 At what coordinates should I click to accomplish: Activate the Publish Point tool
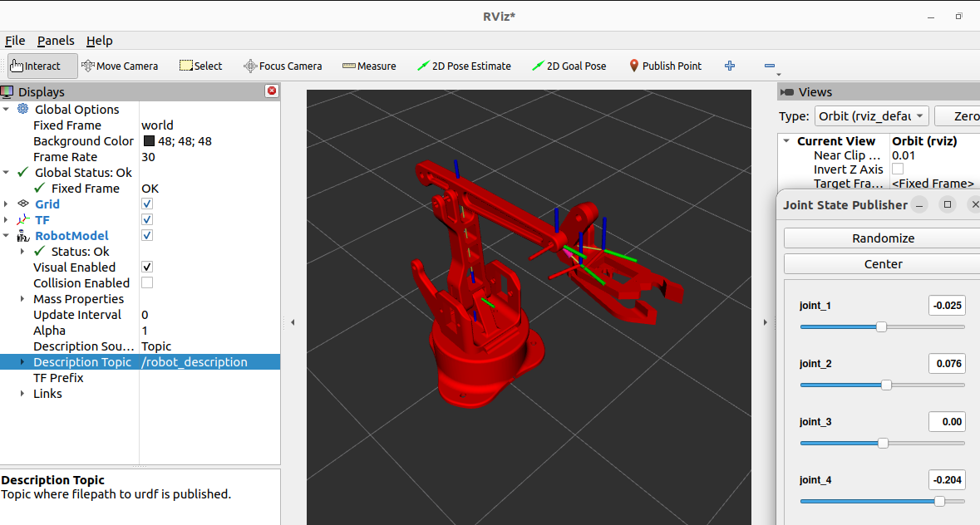point(665,65)
